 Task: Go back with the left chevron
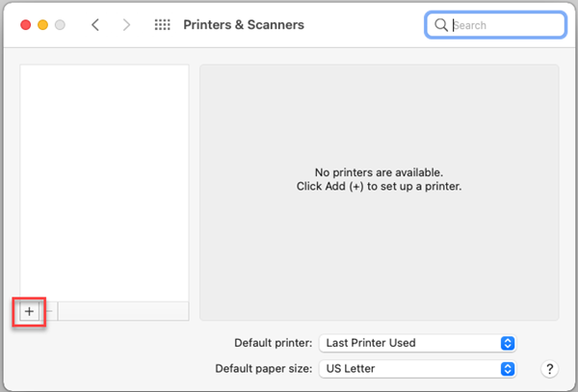pyautogui.click(x=95, y=25)
